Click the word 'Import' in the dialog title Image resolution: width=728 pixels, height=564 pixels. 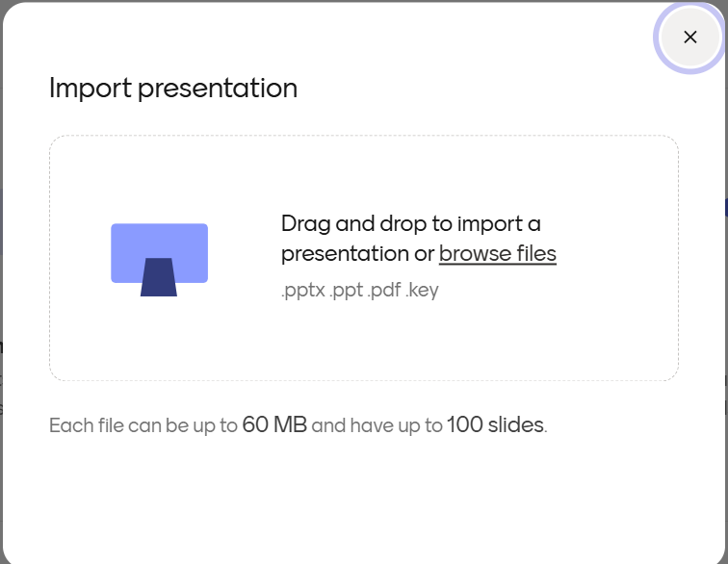tap(90, 89)
